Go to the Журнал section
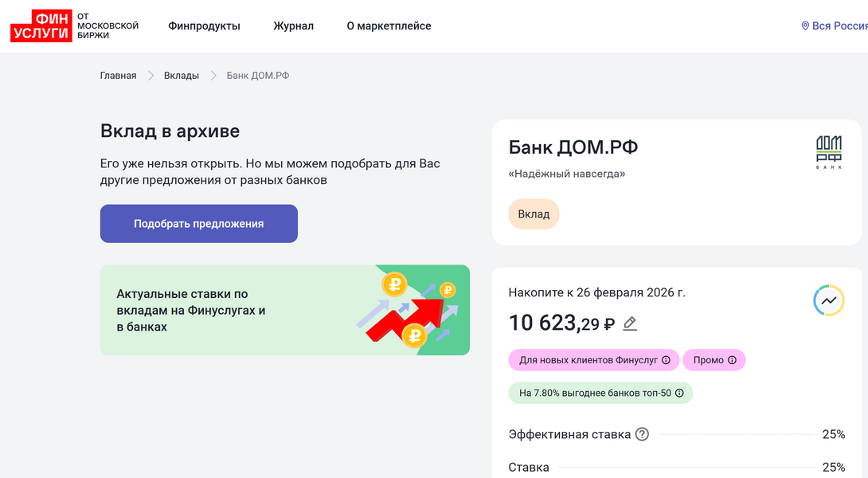The height and width of the screenshot is (478, 868). (x=293, y=26)
